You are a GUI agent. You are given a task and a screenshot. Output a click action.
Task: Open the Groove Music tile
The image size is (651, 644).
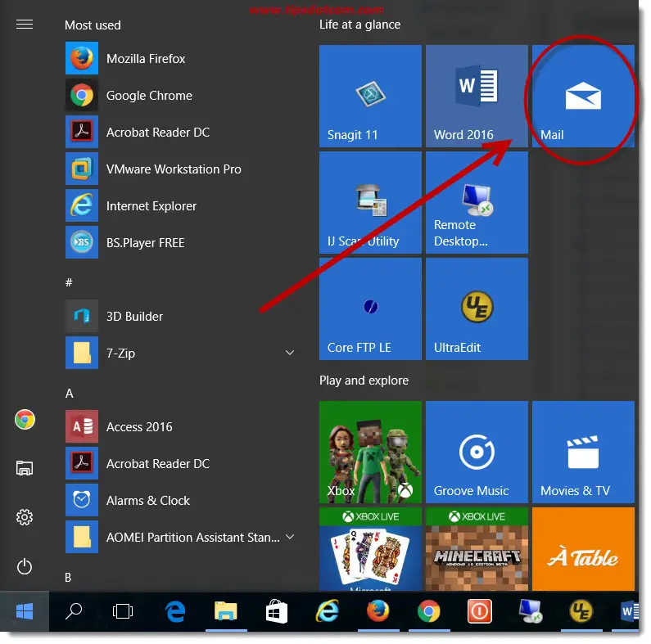pos(477,452)
